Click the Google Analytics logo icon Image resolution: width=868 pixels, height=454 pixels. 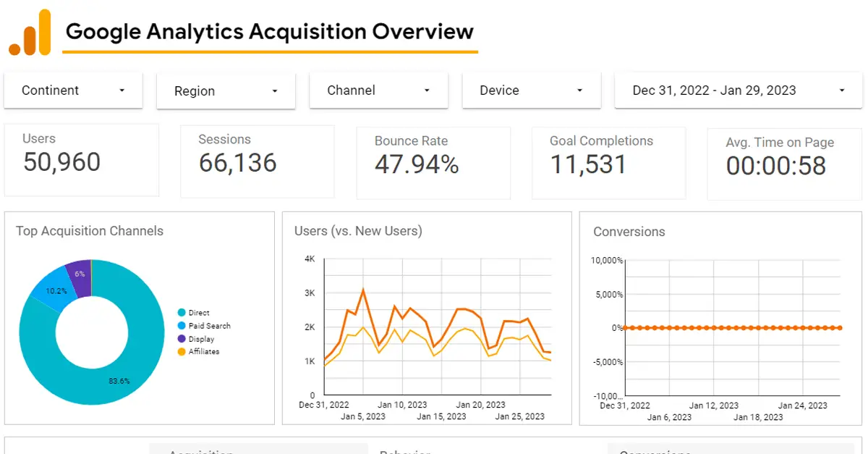tap(29, 30)
